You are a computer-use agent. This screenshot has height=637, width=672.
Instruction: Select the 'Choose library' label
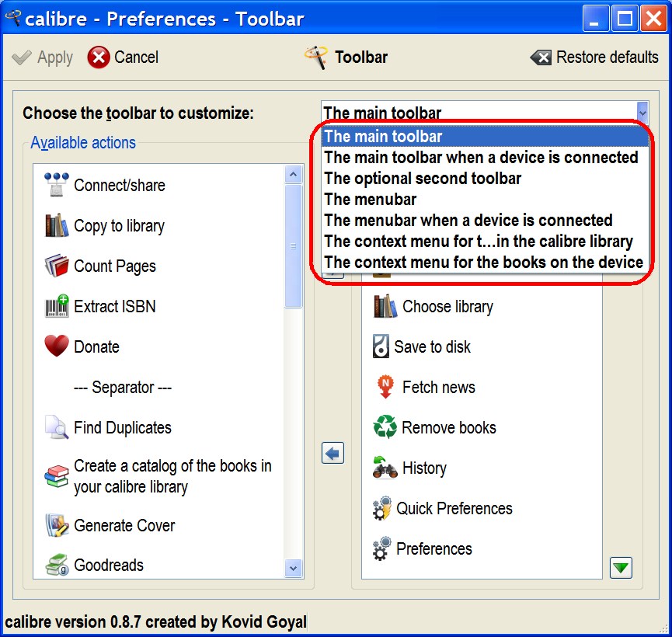[x=447, y=307]
